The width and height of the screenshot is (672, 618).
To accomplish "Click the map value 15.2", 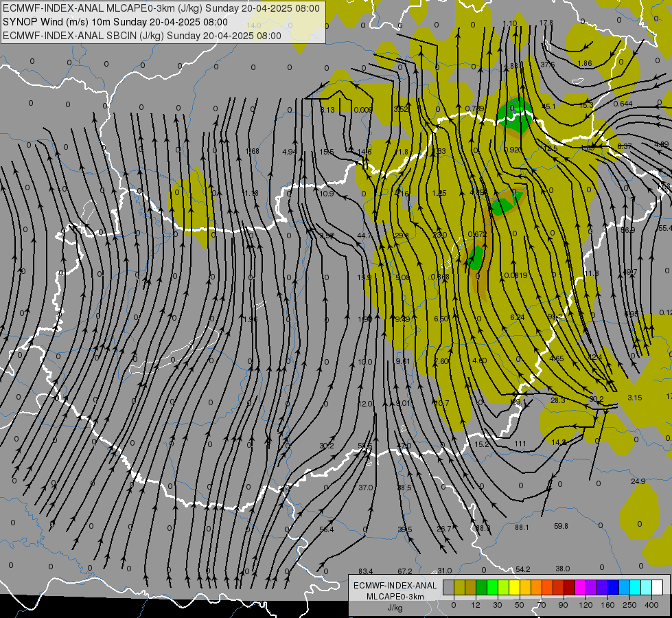I will click(x=482, y=444).
